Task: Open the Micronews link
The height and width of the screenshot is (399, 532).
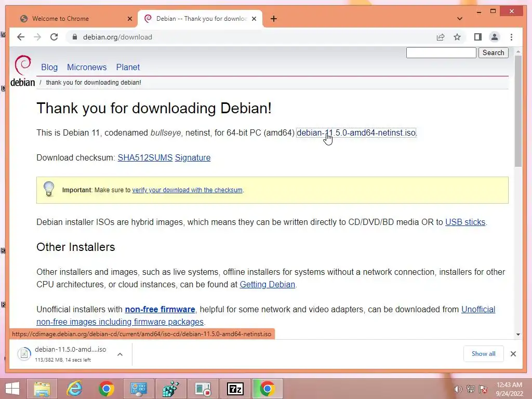Action: click(x=87, y=67)
